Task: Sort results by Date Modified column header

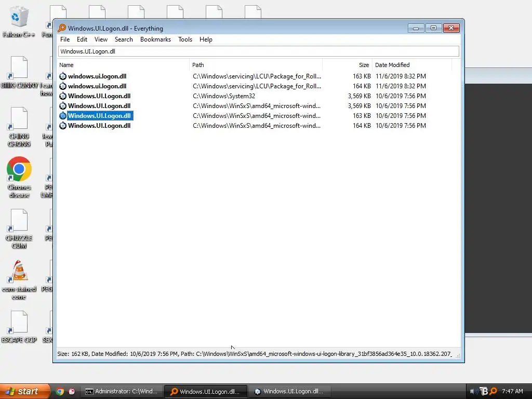Action: pos(412,65)
